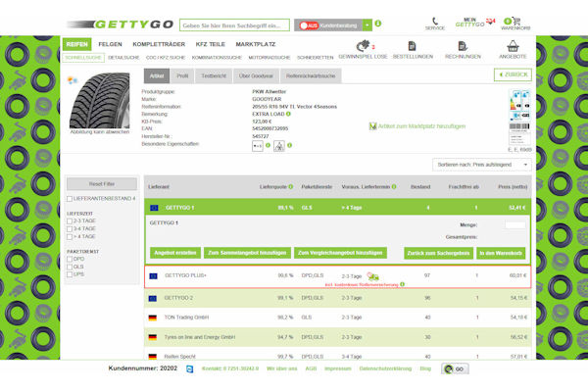Open the Sortieren nach Preis aufsteigend dropdown
588x392 pixels.
coord(481,165)
